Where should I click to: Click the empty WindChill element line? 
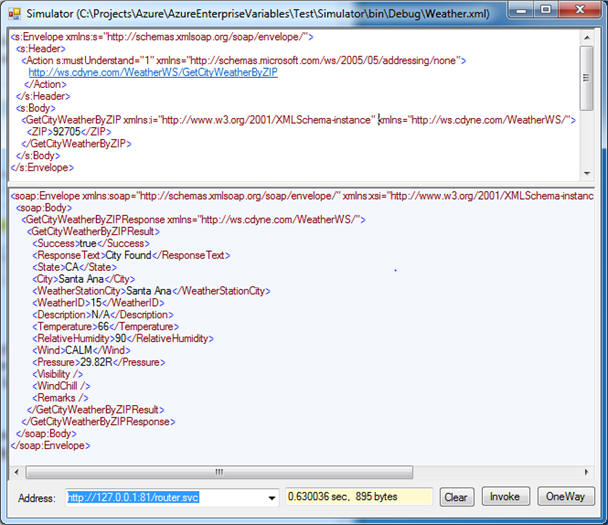[61, 386]
